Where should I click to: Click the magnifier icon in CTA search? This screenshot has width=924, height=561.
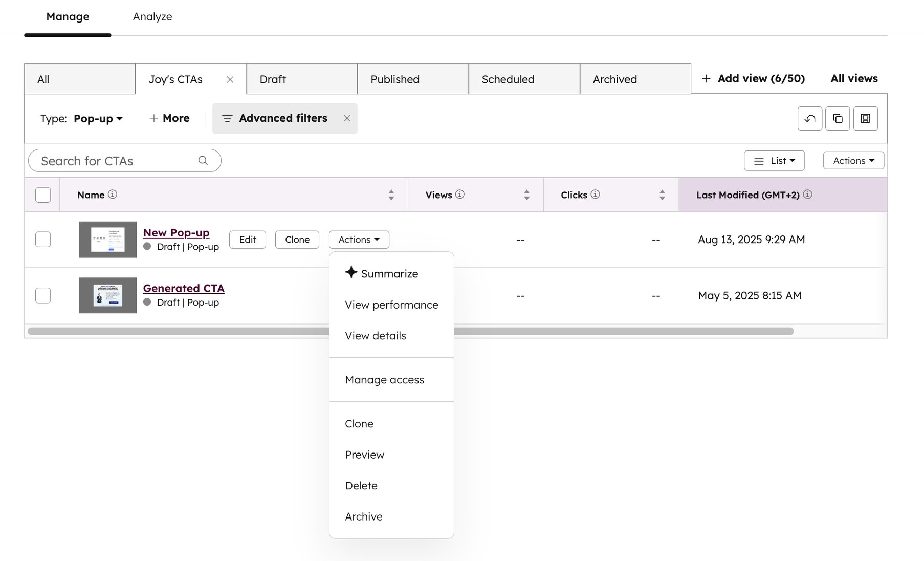[x=203, y=160]
